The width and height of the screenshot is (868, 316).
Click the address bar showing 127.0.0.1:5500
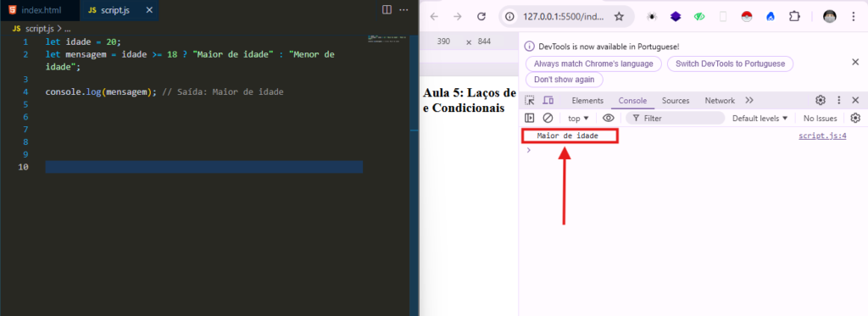coord(563,17)
